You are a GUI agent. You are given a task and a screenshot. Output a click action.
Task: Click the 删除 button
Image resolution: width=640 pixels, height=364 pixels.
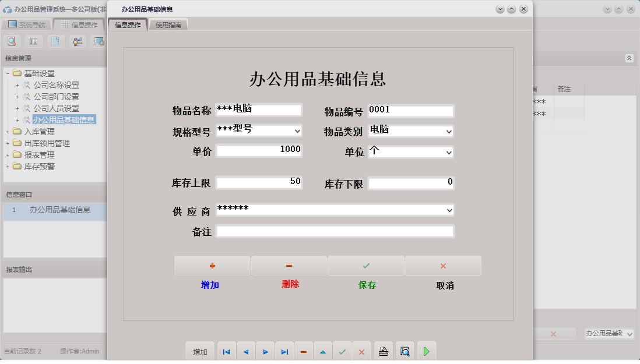tap(289, 266)
